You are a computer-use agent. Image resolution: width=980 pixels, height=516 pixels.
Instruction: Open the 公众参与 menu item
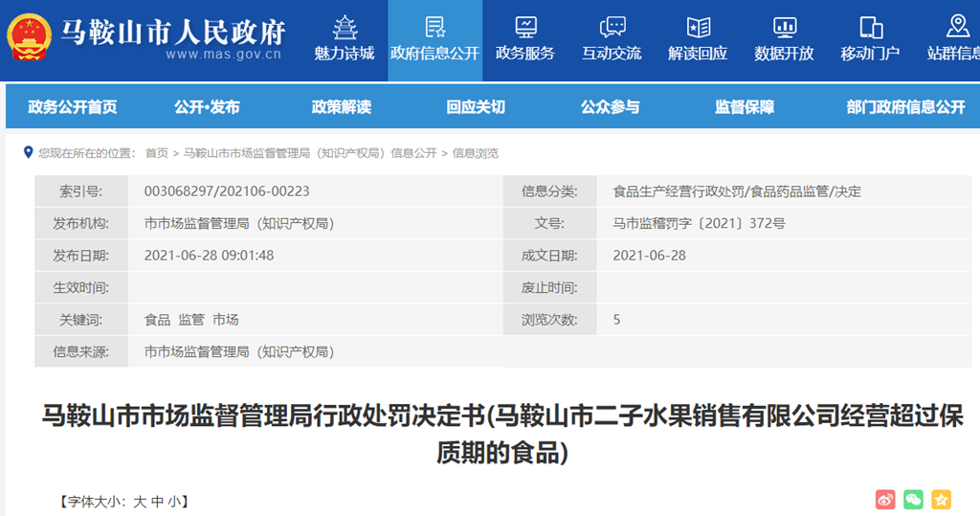pyautogui.click(x=610, y=107)
